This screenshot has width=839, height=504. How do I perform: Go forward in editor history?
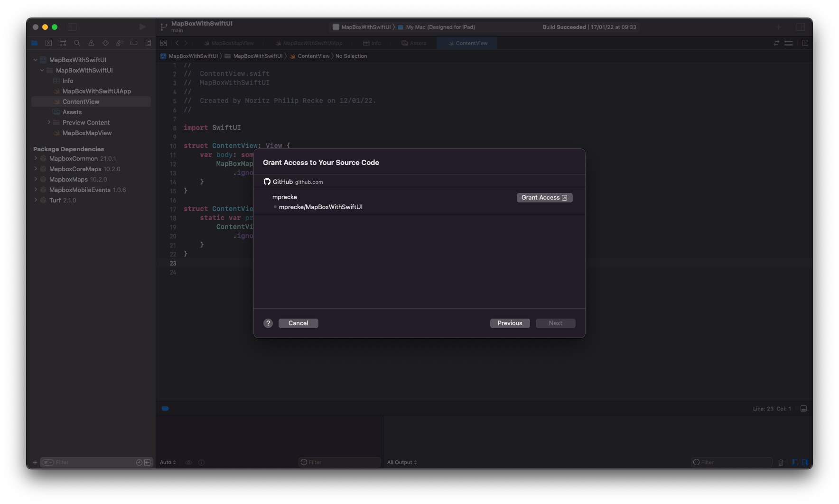click(186, 43)
